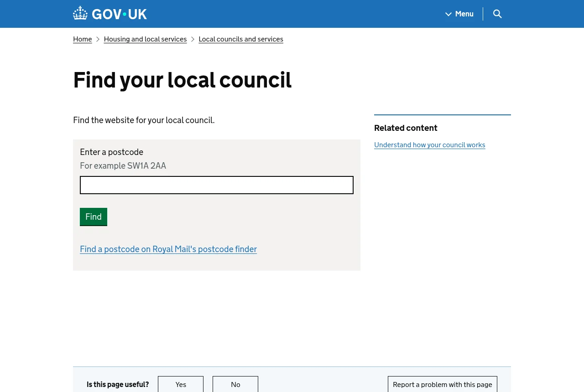Click the Enter a postcode label
Viewport: 584px width, 392px height.
pos(112,152)
